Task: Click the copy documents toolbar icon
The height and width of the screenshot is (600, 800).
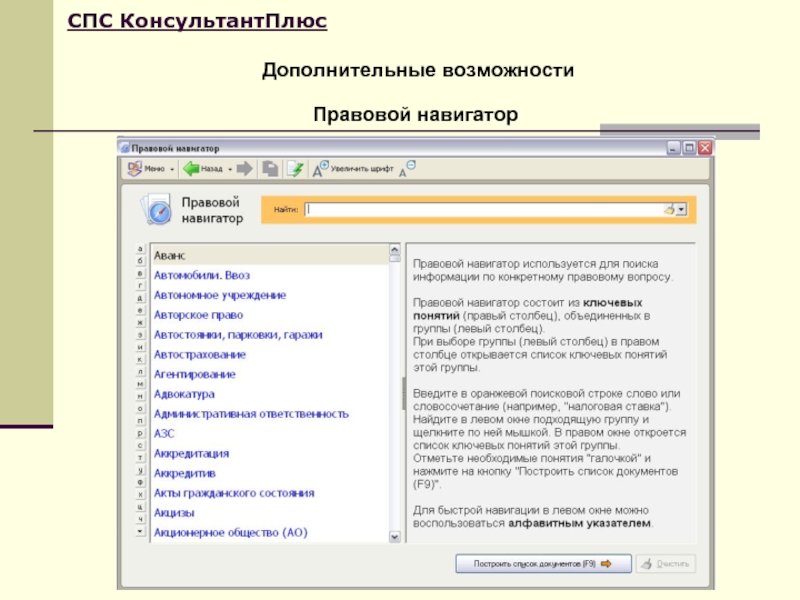Action: 270,168
